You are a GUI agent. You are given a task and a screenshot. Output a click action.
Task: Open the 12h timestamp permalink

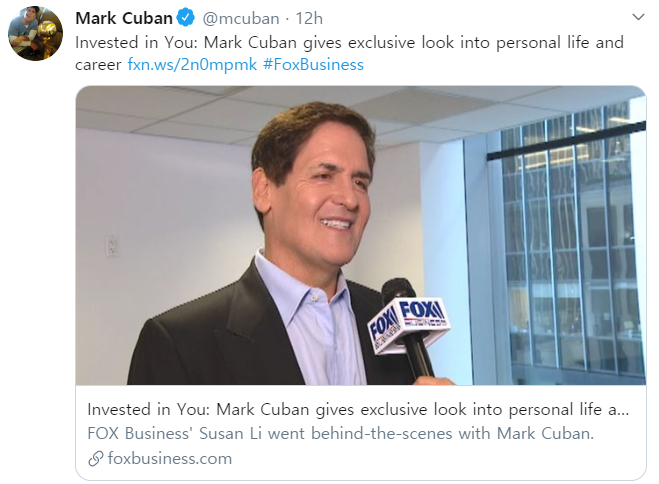309,19
